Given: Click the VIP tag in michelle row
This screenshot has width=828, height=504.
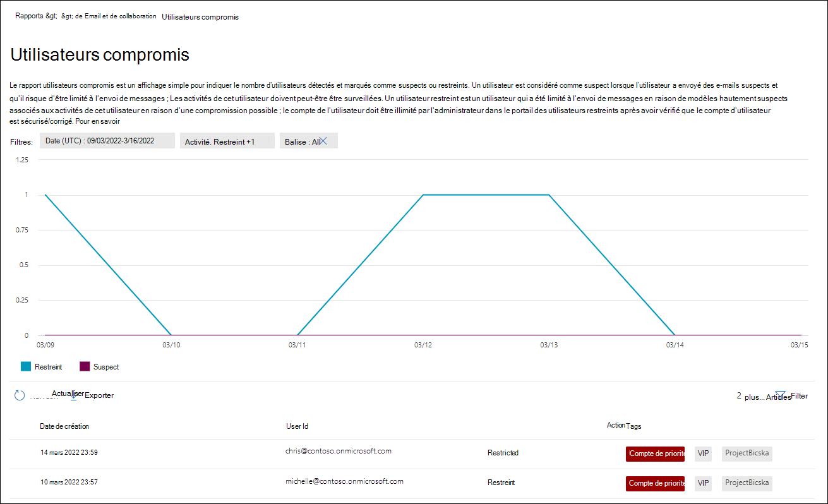Looking at the screenshot, I should click(703, 483).
